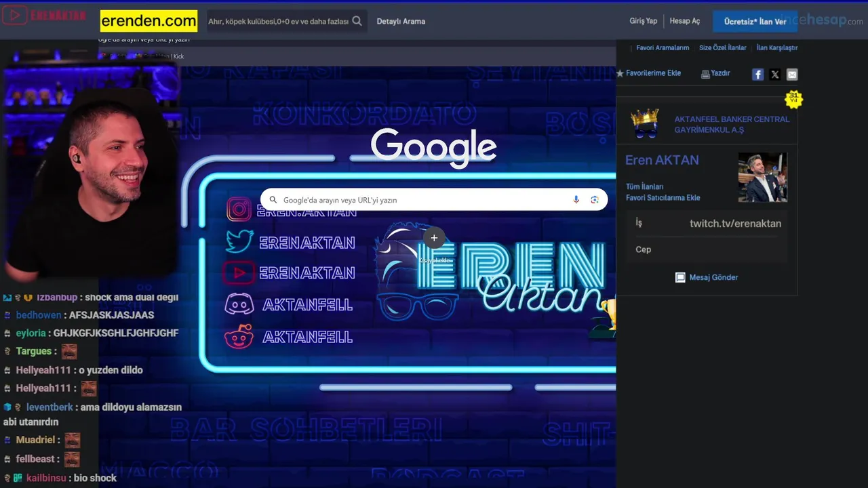Click the Google search input field

434,200
